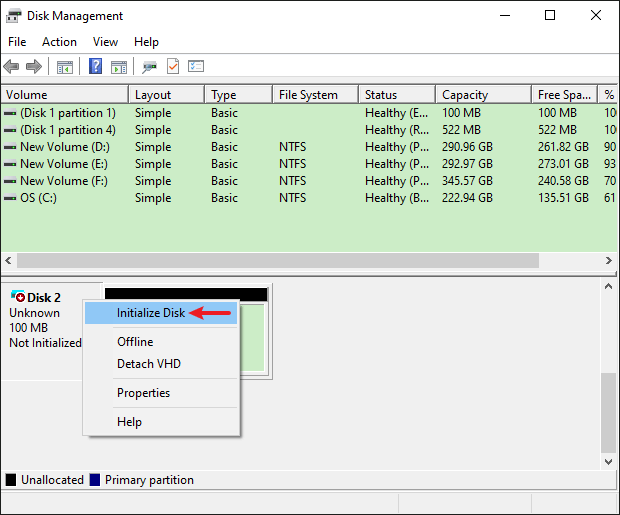Click the checklist Settings toolbar icon
620x515 pixels.
[x=196, y=66]
